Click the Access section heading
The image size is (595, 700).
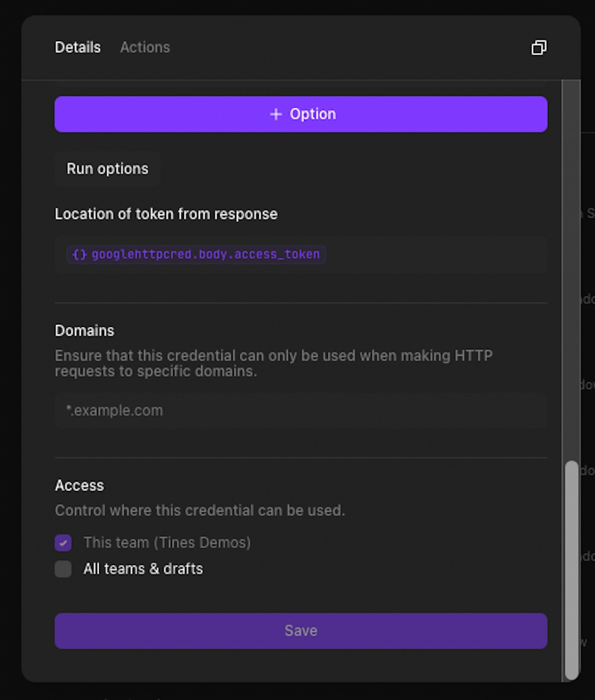click(x=79, y=485)
